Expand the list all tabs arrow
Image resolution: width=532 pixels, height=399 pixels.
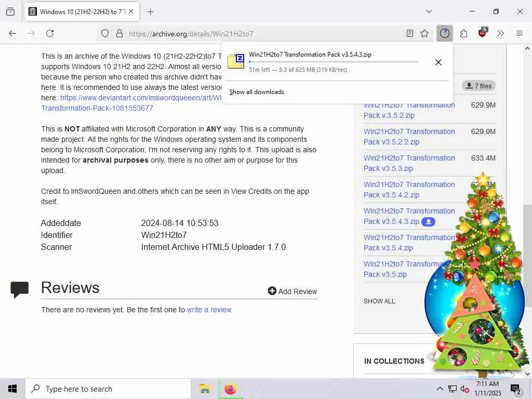[429, 11]
